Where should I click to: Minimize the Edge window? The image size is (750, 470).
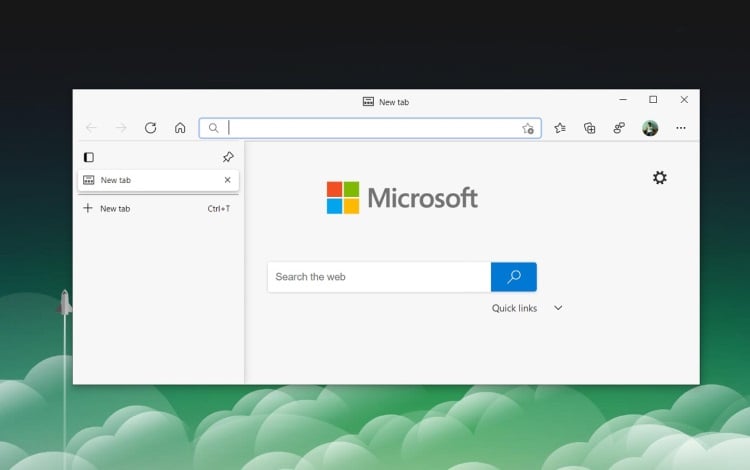(x=623, y=99)
